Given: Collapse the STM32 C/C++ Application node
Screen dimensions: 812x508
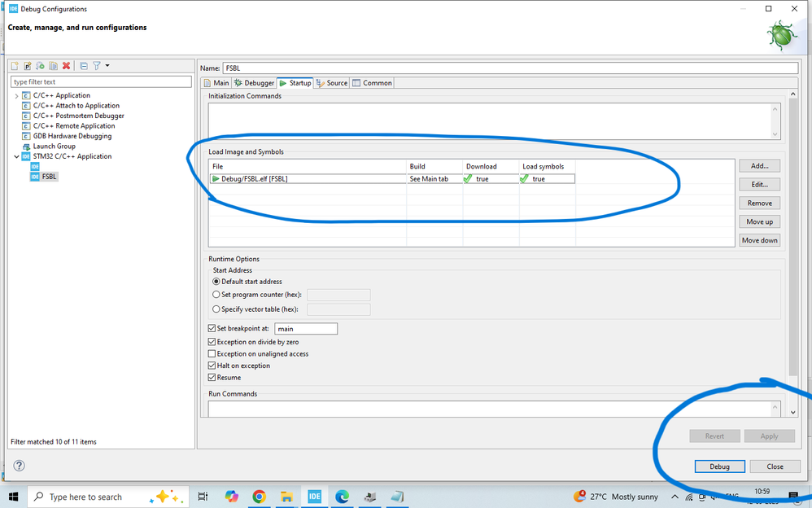Looking at the screenshot, I should click(x=16, y=155).
